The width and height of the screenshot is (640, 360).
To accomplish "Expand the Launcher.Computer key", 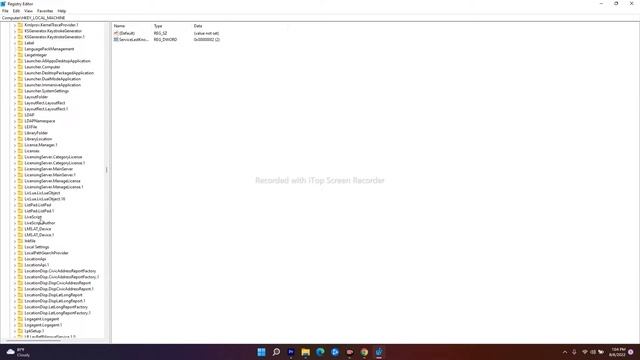I will tap(15, 67).
